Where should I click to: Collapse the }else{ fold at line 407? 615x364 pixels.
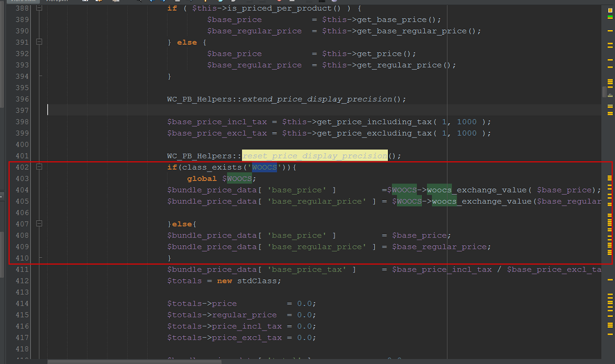39,224
